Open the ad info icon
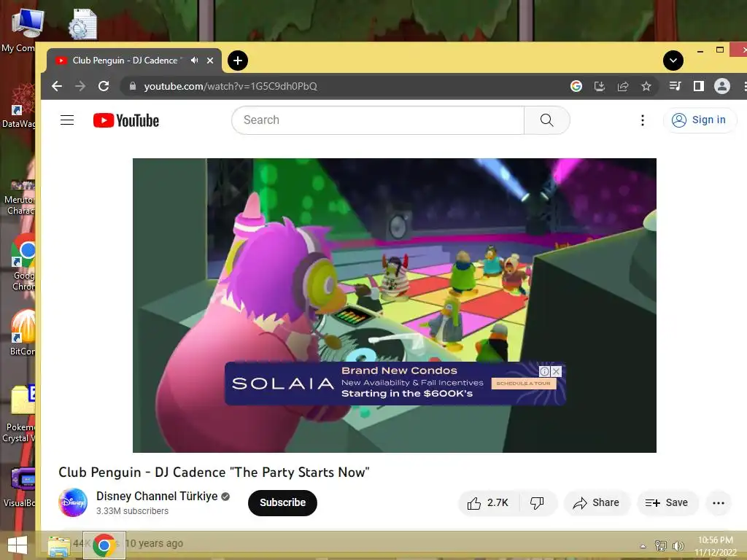This screenshot has height=560, width=747. click(x=544, y=371)
